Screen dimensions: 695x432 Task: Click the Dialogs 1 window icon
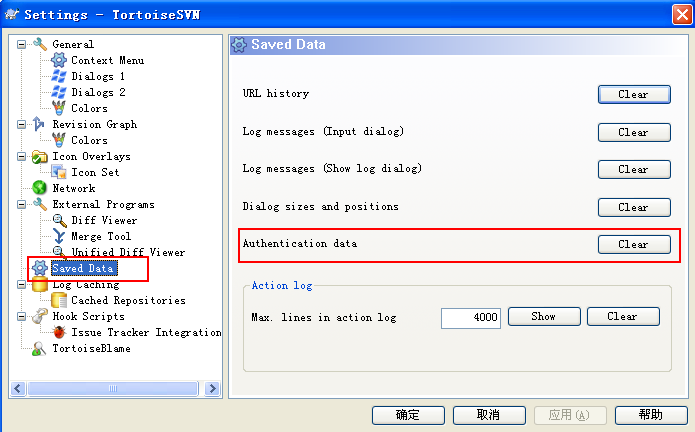pyautogui.click(x=59, y=76)
